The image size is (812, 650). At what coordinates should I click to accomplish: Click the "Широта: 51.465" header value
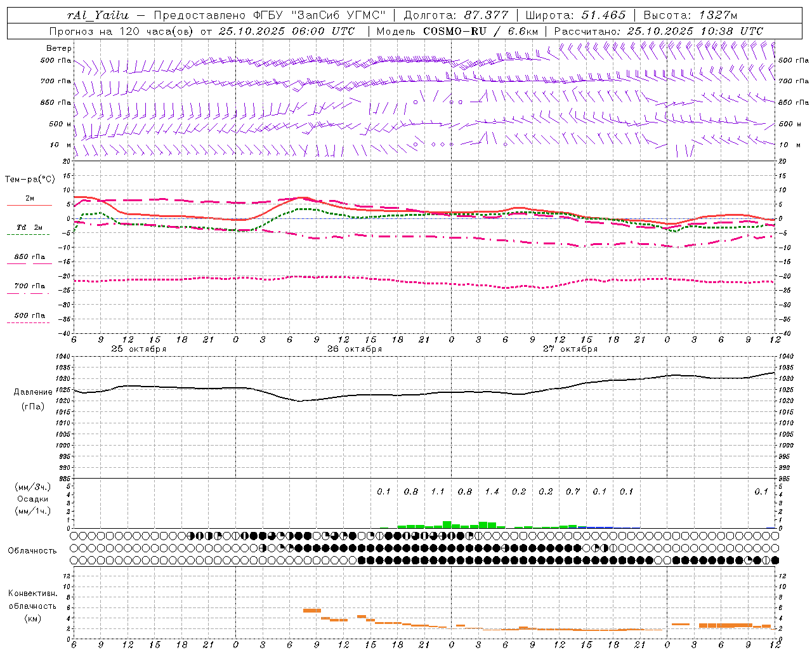575,15
